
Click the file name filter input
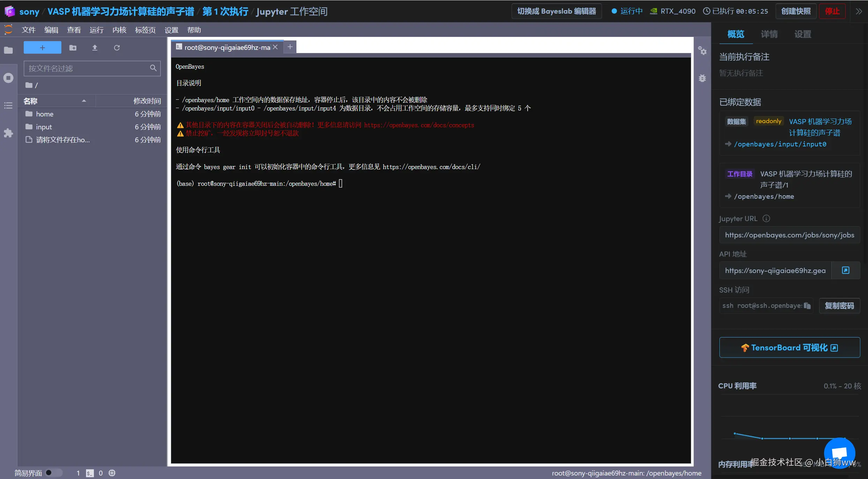(87, 68)
